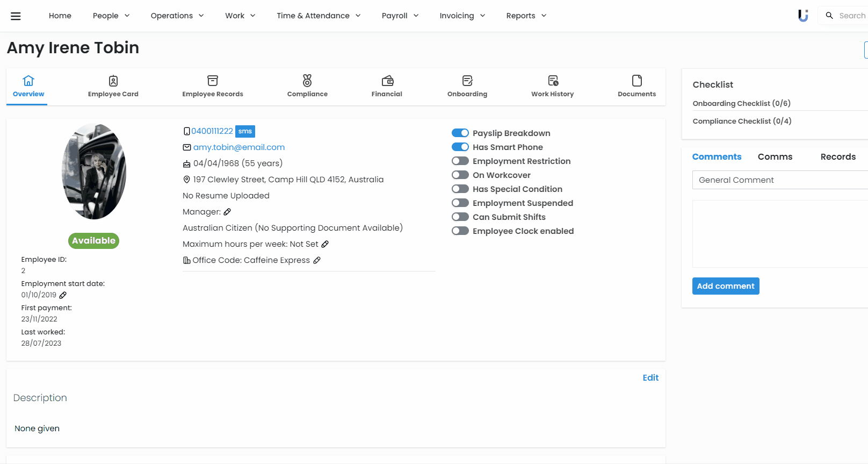This screenshot has height=464, width=868.
Task: Expand the Time & Attendance menu
Action: (319, 16)
